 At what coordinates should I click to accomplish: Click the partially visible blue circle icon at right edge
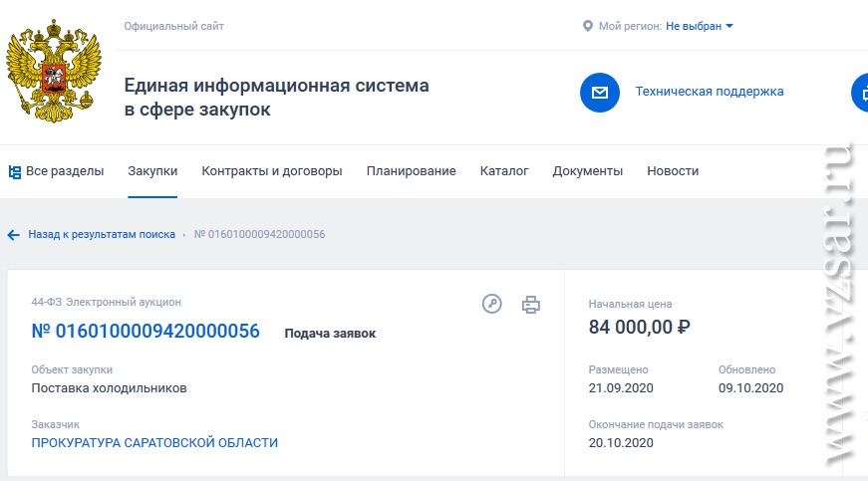860,93
